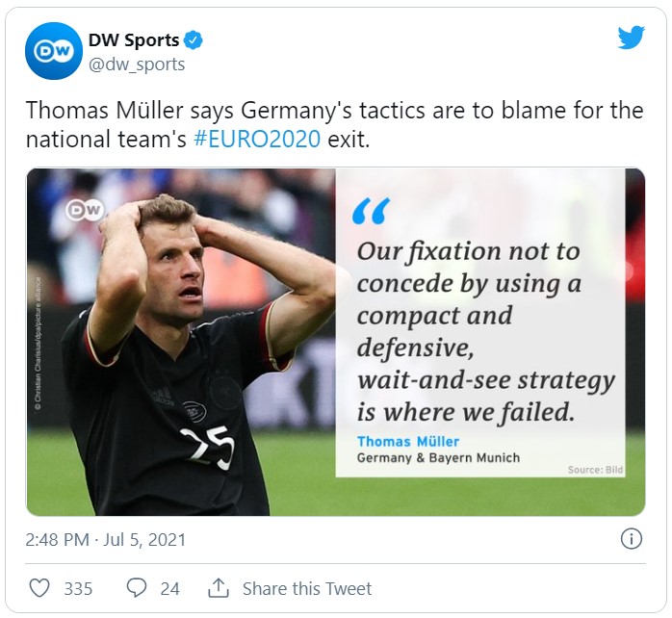Click the blue verified badge
The width and height of the screenshot is (672, 618).
(x=193, y=40)
